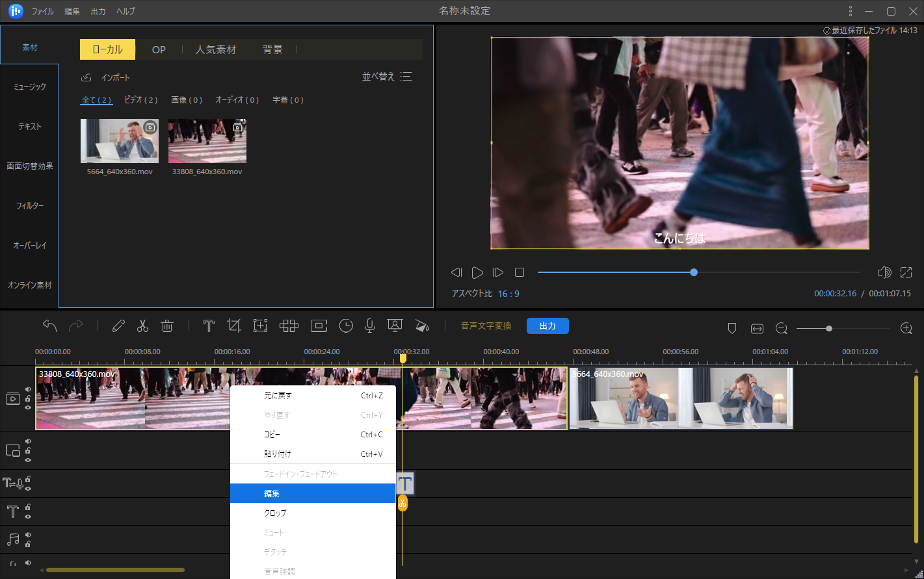
Task: Open the clock duration tool
Action: point(346,326)
